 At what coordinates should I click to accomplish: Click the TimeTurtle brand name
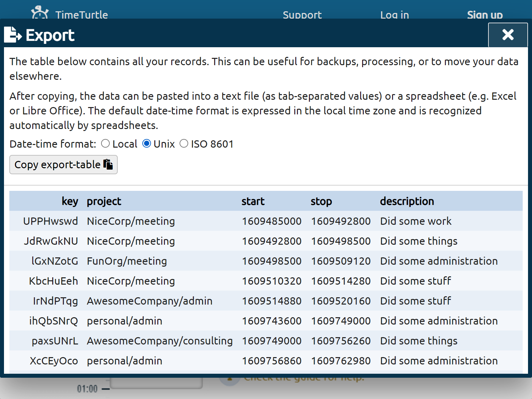[81, 15]
